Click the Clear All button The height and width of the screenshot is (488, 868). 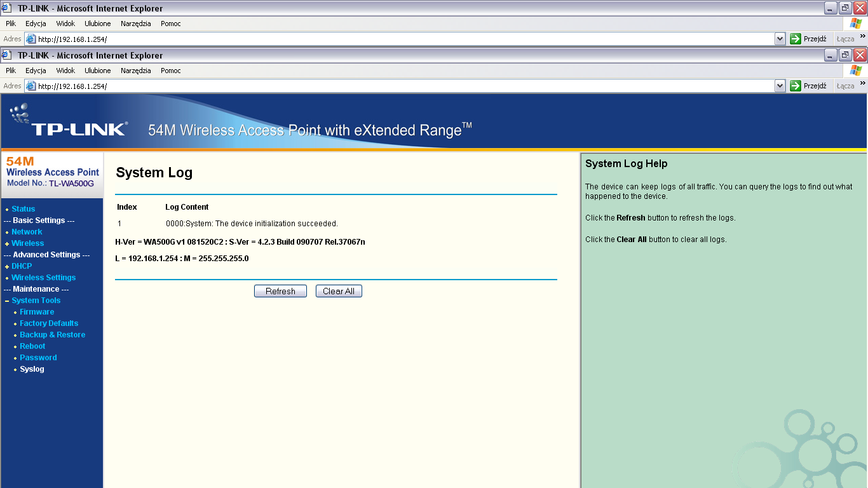pyautogui.click(x=339, y=291)
